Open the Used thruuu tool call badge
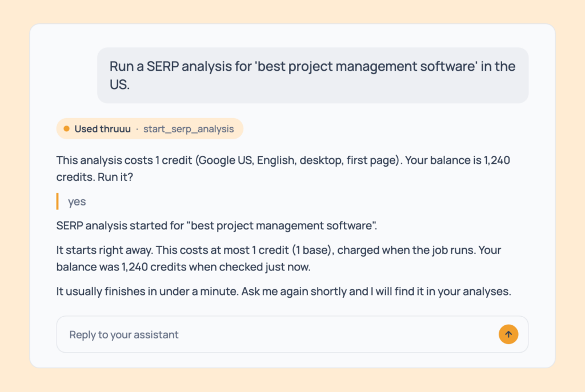 (x=150, y=129)
